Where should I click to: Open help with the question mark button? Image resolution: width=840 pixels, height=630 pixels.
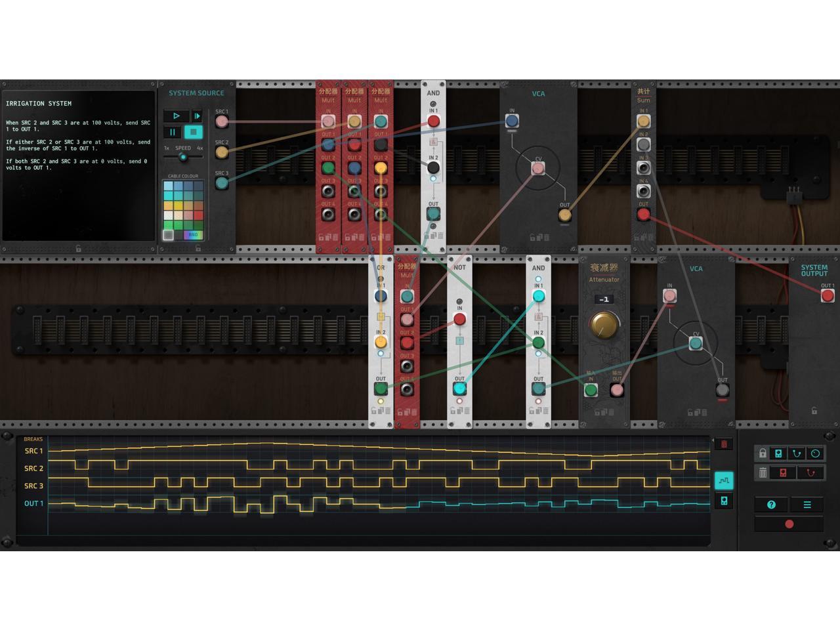click(x=772, y=505)
